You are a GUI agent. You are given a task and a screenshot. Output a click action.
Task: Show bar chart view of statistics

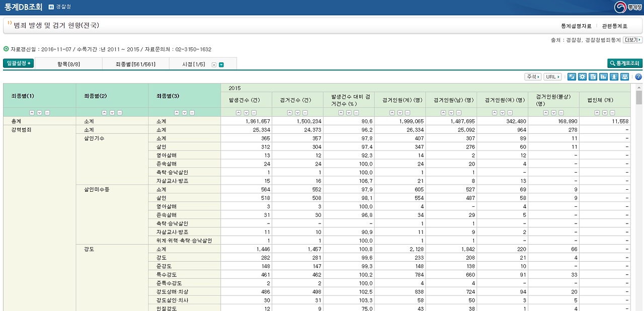(x=603, y=77)
